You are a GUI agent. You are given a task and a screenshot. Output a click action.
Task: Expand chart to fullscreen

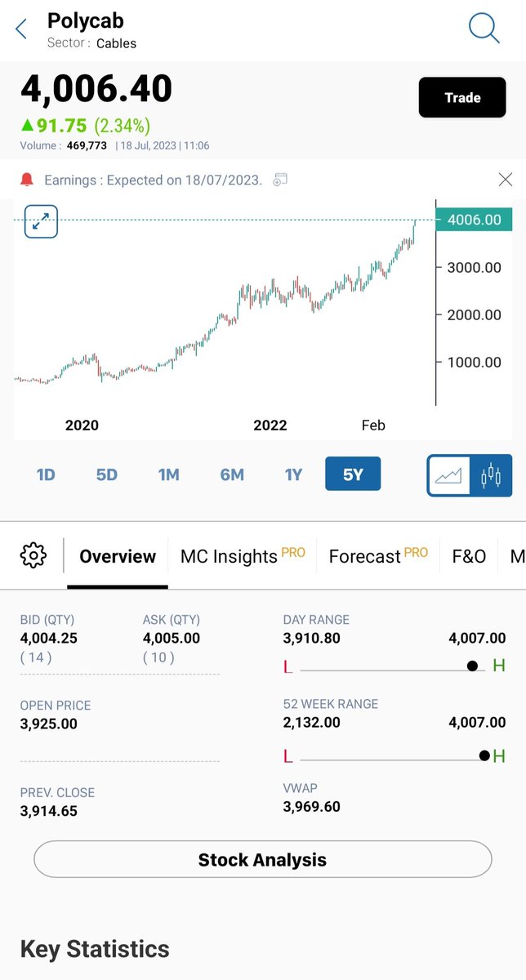tap(41, 220)
